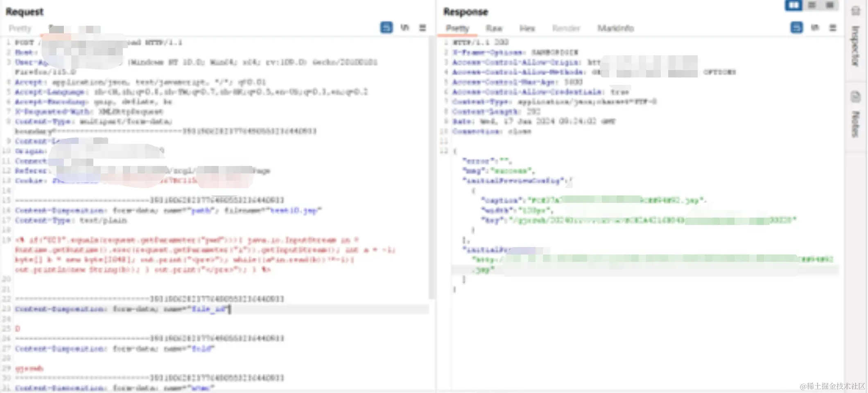The width and height of the screenshot is (868, 393).
Task: Click the "msg":"success" JSON line
Action: pos(498,170)
